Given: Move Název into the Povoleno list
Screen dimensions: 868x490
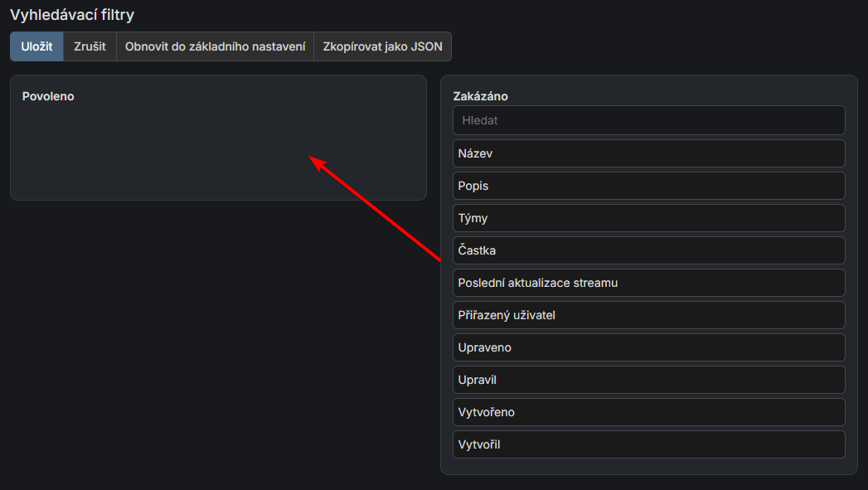Looking at the screenshot, I should pyautogui.click(x=648, y=153).
